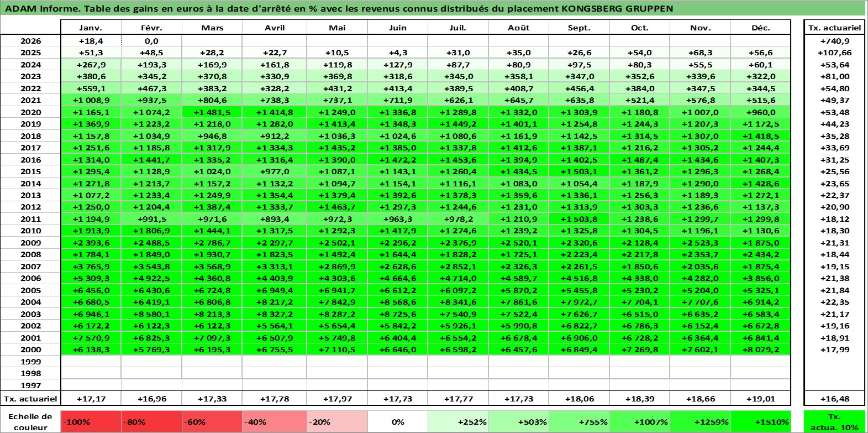Click the +755% green scale swatch
This screenshot has width=868, height=433.
[x=579, y=422]
